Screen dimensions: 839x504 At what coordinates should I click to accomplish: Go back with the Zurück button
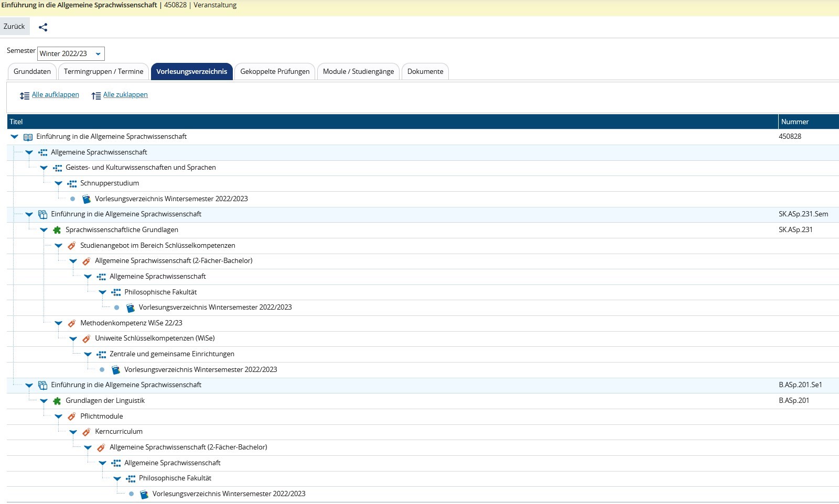(x=14, y=27)
